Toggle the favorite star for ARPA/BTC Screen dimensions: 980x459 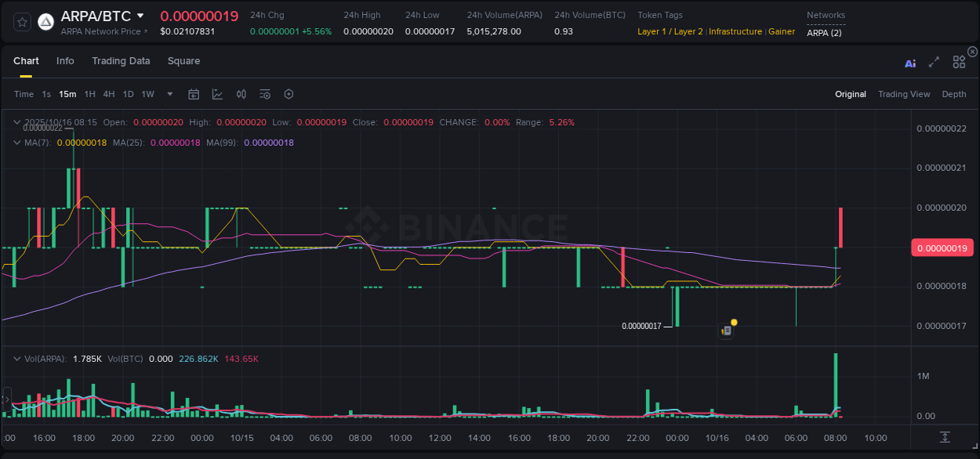click(21, 22)
